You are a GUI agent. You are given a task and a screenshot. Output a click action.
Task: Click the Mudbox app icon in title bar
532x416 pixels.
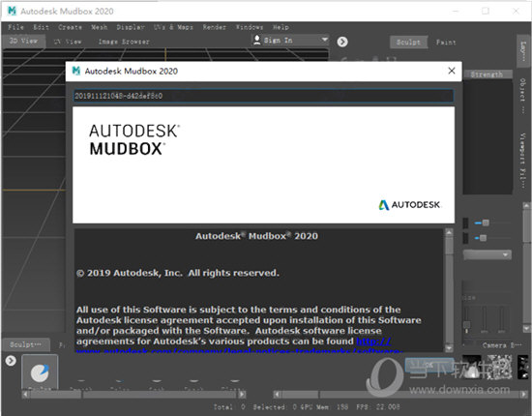tap(12, 11)
